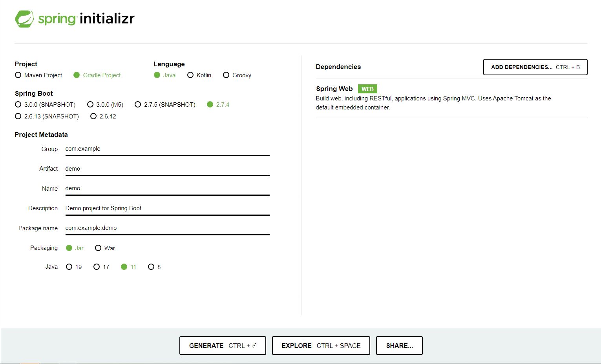Viewport: 601px width, 364px height.
Task: Choose Groovy as the language
Action: (237, 75)
